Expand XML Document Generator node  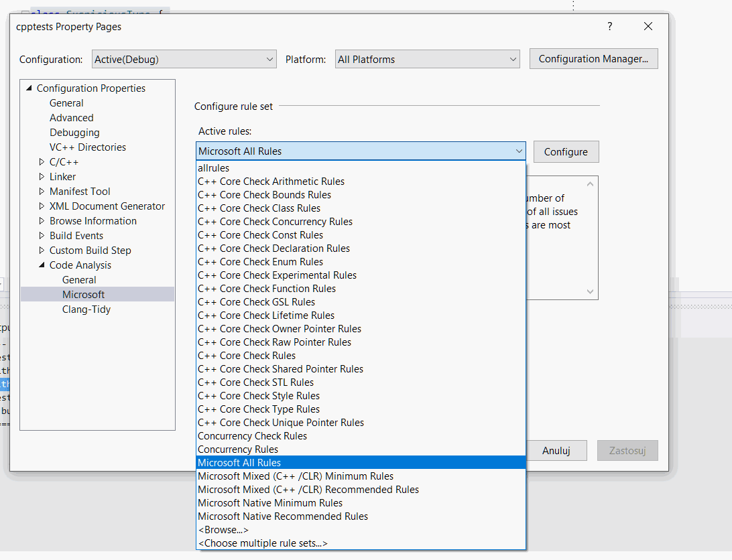[x=42, y=206]
